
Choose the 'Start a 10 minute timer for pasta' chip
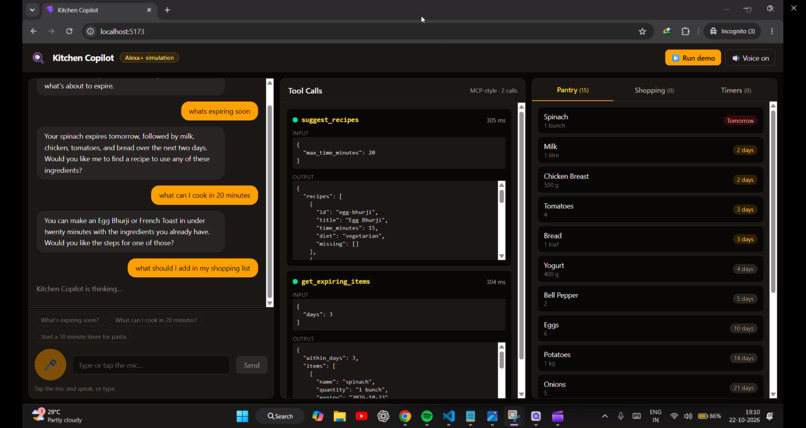coord(83,337)
